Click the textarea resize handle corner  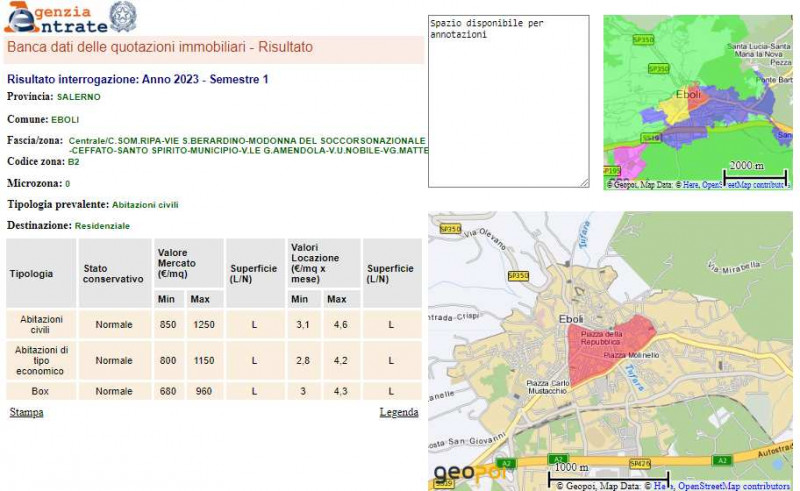point(585,183)
